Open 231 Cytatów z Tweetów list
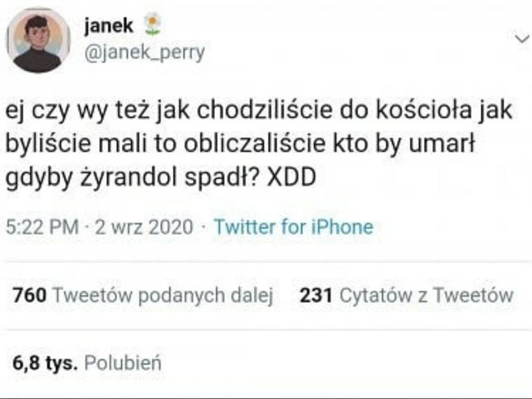 407,295
